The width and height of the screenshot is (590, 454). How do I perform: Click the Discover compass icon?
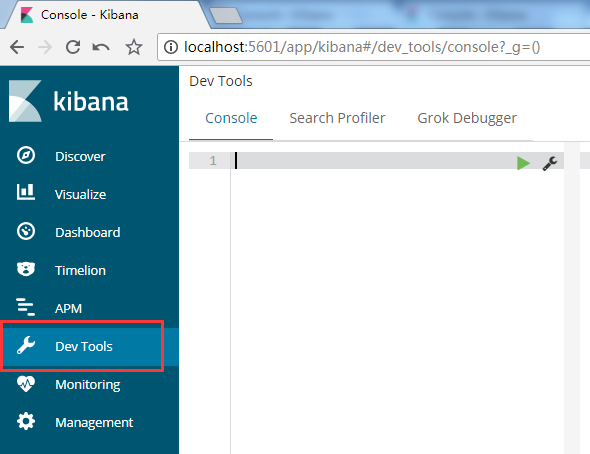(26, 155)
